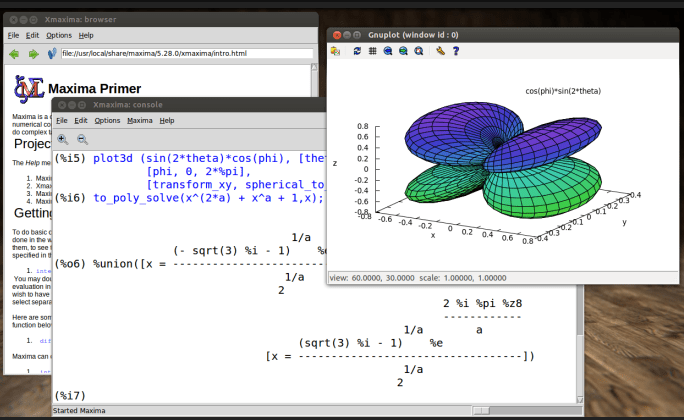Open Options menu in Xmaxima console
Viewport: 684px width, 420px height.
(x=107, y=120)
